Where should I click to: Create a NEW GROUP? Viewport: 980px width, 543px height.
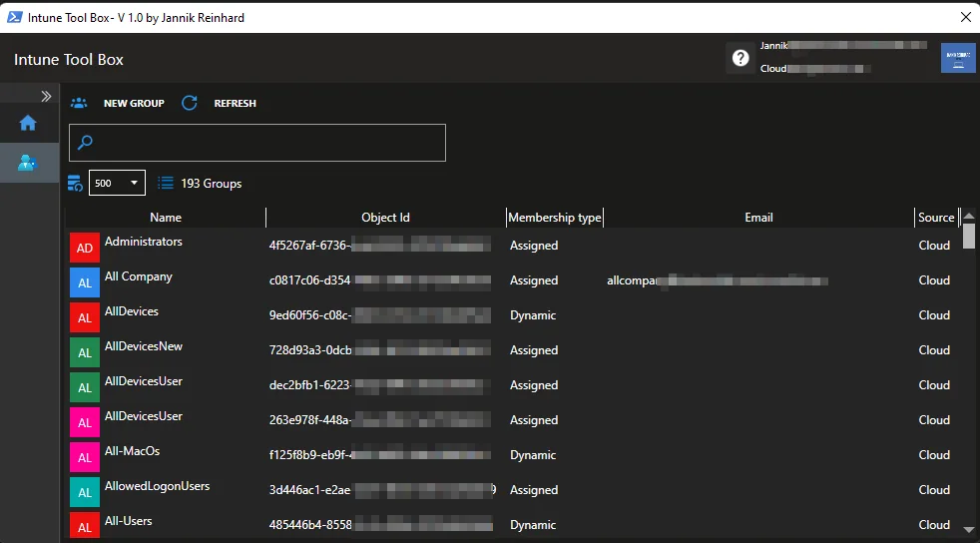pyautogui.click(x=134, y=103)
